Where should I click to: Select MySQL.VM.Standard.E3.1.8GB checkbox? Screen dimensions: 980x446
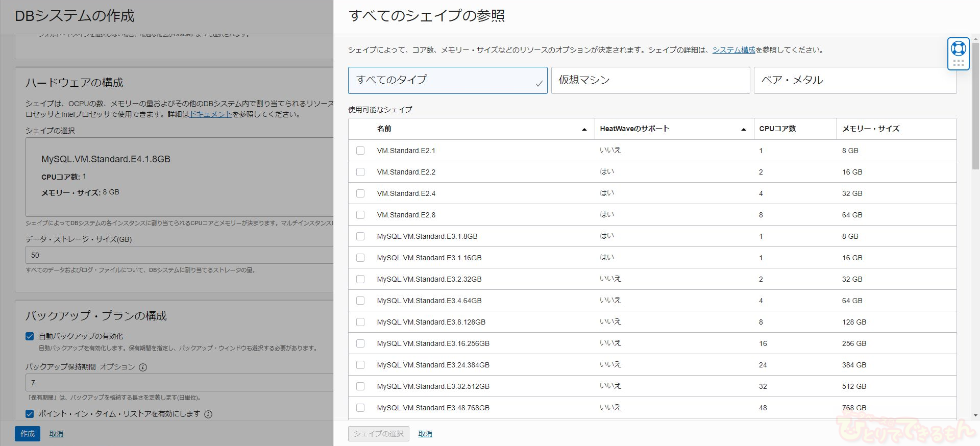(360, 236)
